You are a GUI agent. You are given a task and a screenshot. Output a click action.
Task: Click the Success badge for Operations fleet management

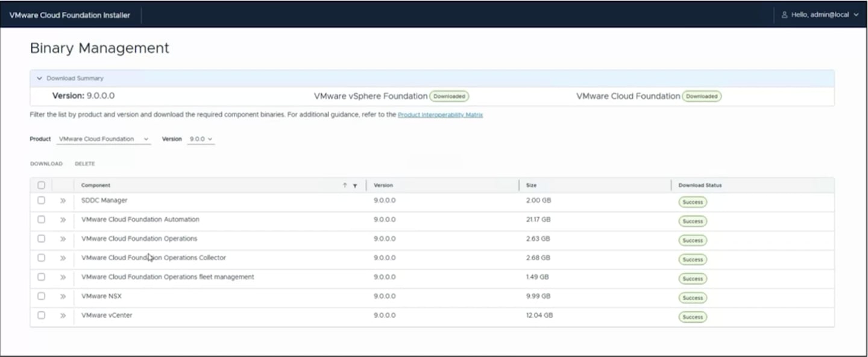(x=693, y=279)
